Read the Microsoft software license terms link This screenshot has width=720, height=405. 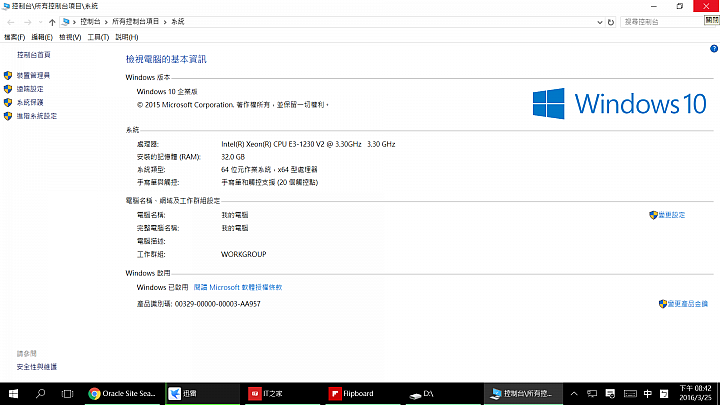(x=238, y=287)
